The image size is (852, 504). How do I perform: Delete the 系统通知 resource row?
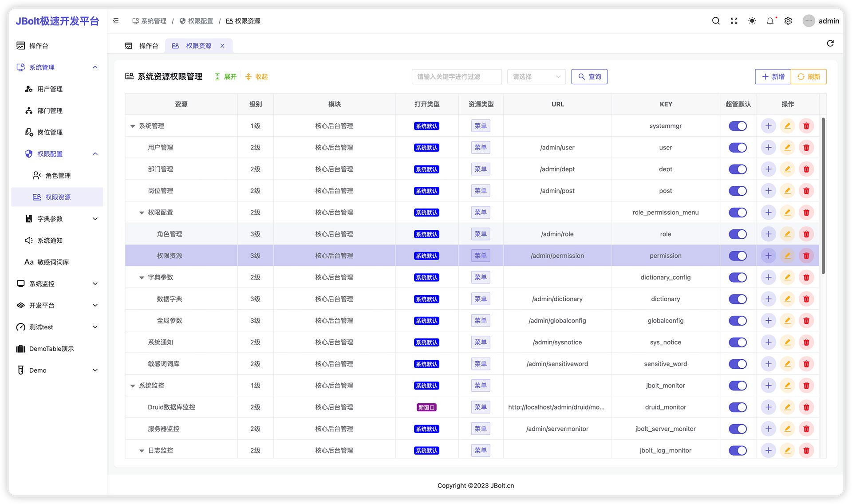pos(806,343)
